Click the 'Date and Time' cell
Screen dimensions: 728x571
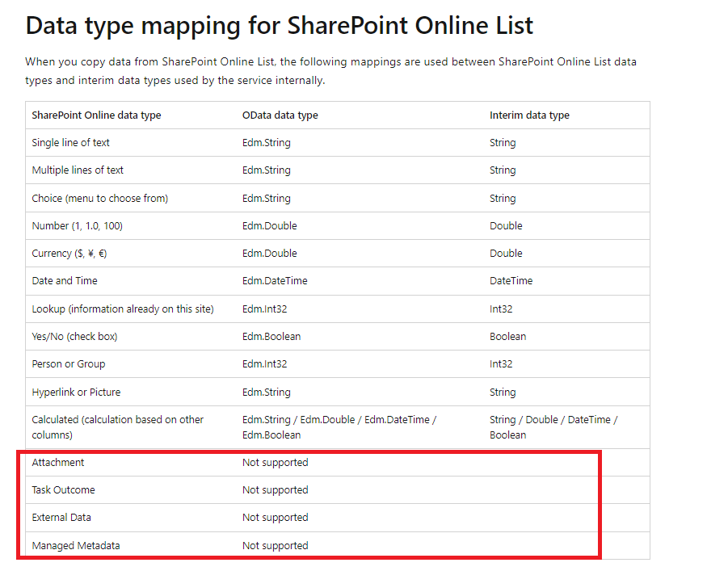click(65, 280)
